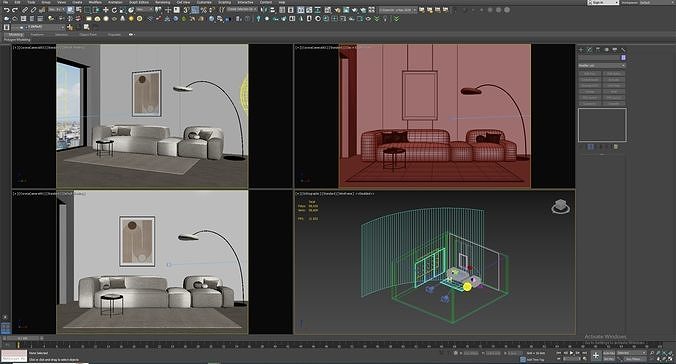Open the Sign In dropdown
This screenshot has width=676, height=364.
click(x=604, y=3)
